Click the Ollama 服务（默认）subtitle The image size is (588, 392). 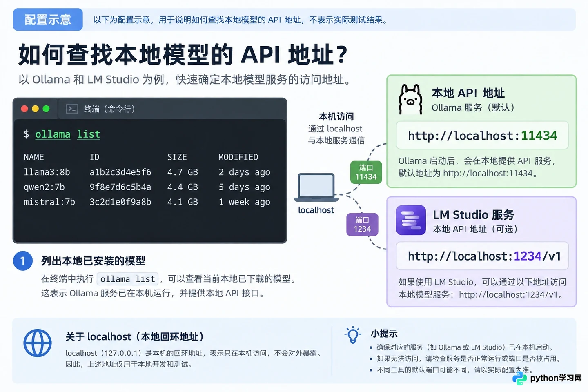point(474,108)
